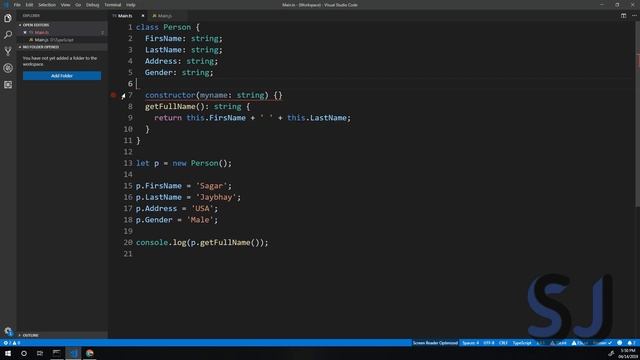640x360 pixels.
Task: Open the Debug view in the activity bar
Action: [8, 68]
